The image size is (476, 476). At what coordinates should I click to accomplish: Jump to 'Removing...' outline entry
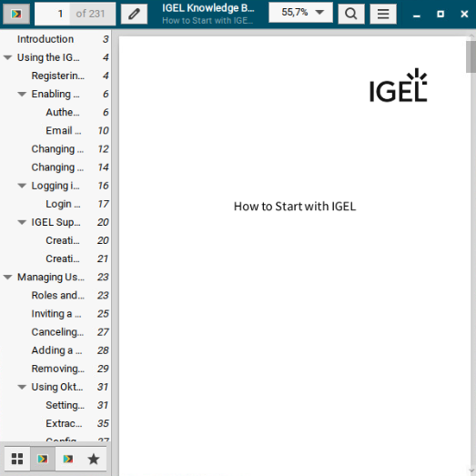58,369
